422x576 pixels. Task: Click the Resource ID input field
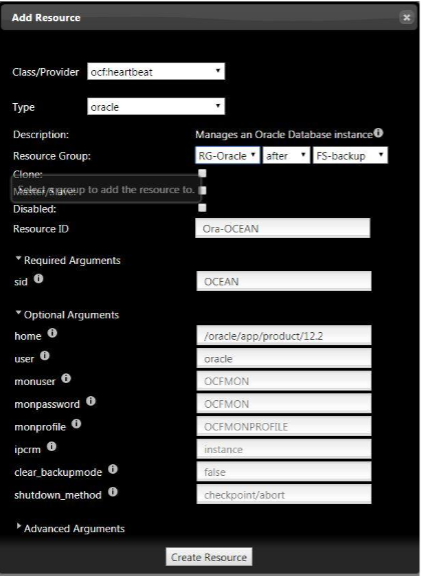[283, 228]
